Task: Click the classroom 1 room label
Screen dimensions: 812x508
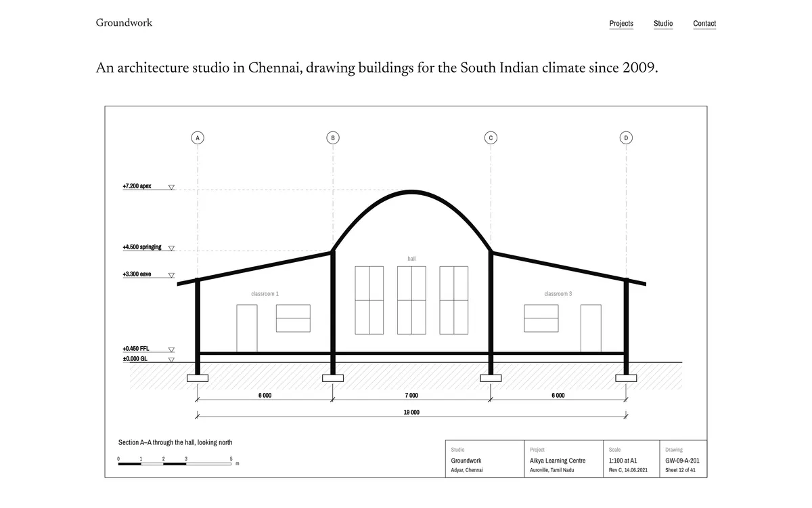Action: 265,294
